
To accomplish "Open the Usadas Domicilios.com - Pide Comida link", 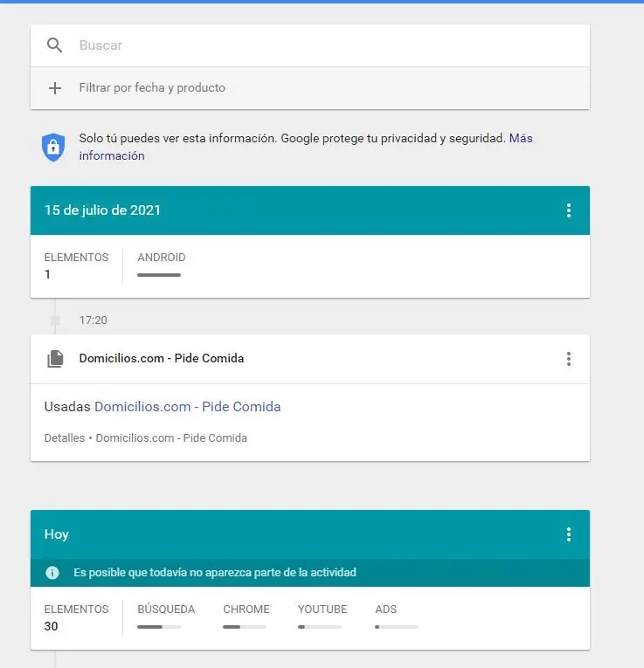I will 188,406.
